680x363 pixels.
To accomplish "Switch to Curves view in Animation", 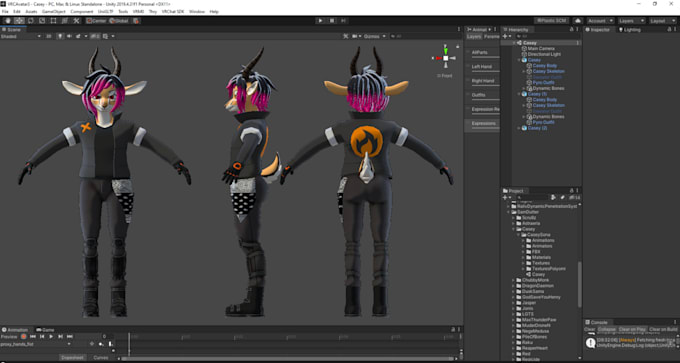I will (101, 357).
